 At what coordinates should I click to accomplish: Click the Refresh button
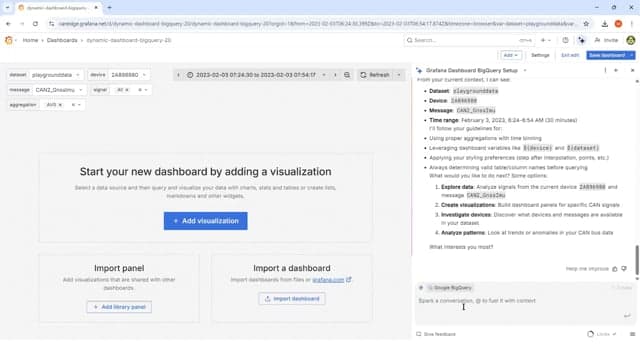coord(375,75)
